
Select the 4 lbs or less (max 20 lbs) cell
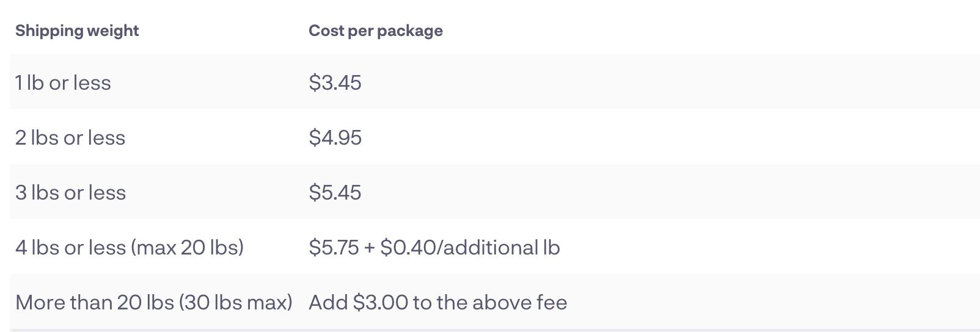tap(130, 247)
